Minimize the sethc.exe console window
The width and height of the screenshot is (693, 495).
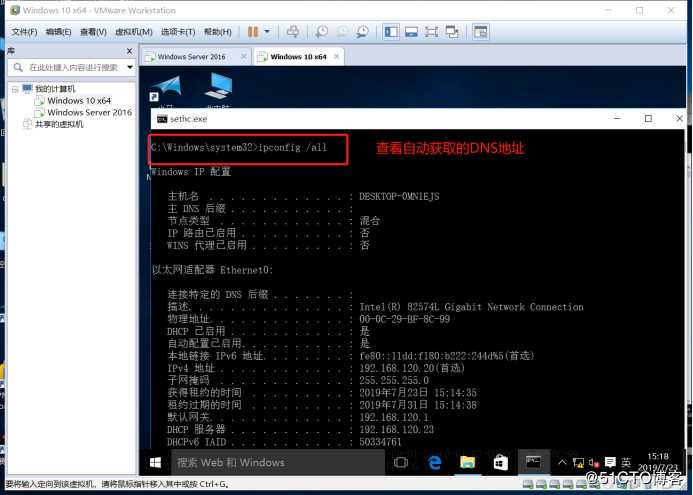click(617, 118)
